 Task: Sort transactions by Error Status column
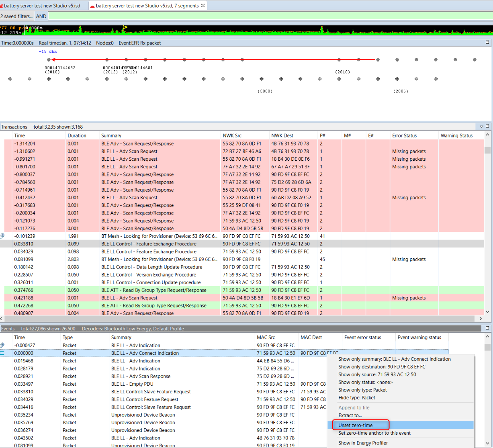coord(404,136)
